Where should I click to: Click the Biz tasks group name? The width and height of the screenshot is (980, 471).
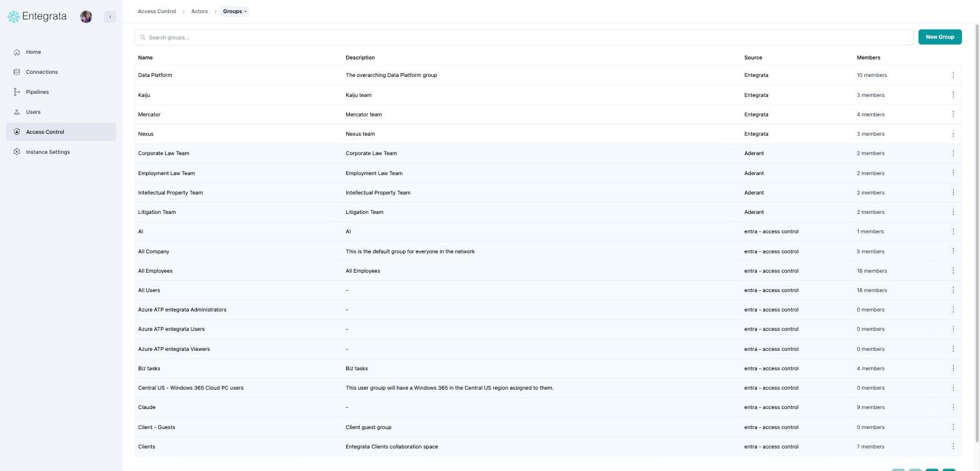[149, 368]
